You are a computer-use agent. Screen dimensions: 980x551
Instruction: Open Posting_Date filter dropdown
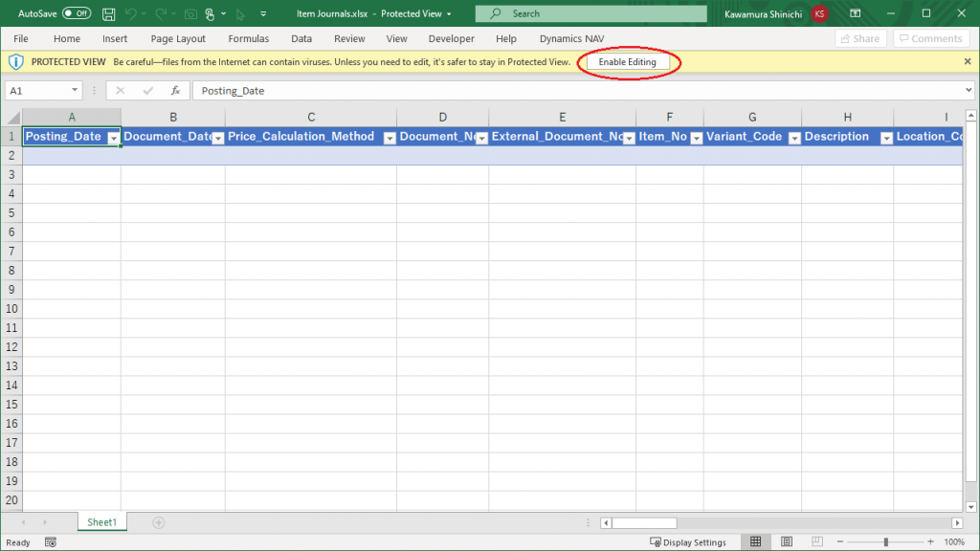(x=113, y=138)
